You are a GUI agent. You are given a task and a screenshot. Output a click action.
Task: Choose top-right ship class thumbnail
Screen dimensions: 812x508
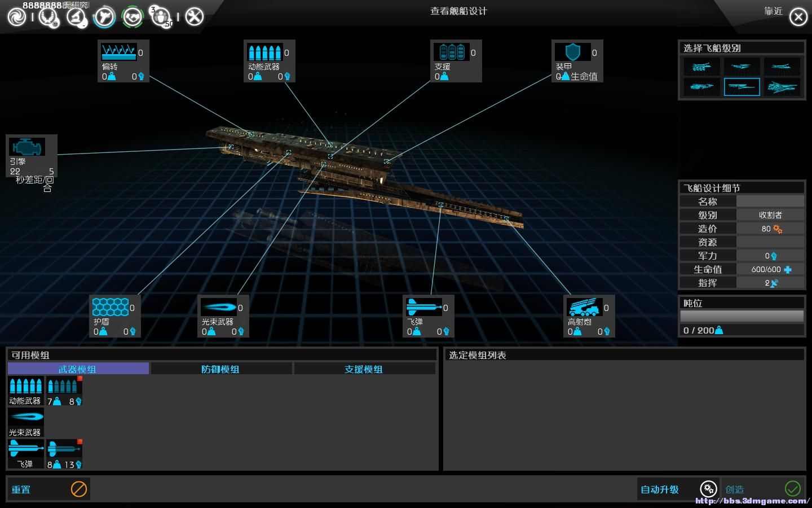tap(782, 67)
